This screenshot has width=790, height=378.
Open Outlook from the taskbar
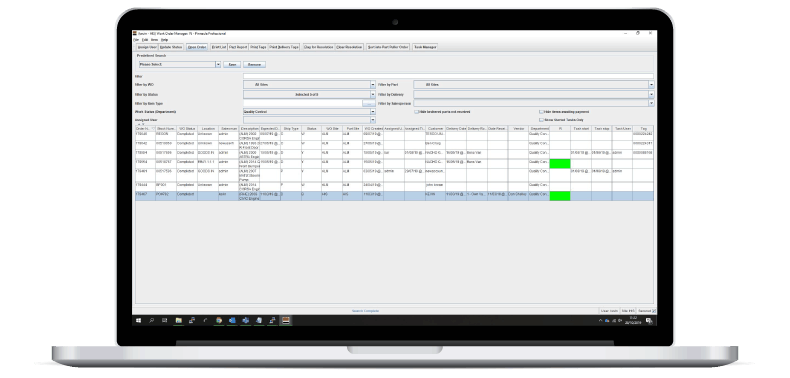coord(232,320)
